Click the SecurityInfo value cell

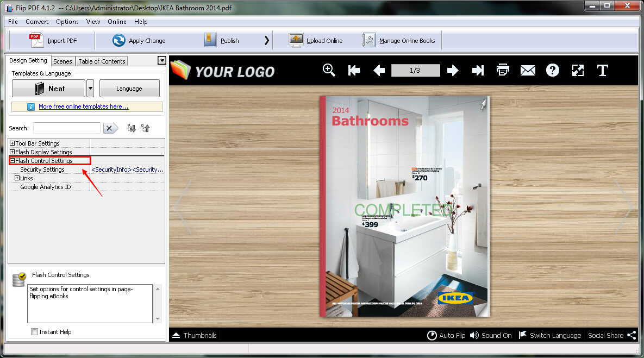pos(127,169)
